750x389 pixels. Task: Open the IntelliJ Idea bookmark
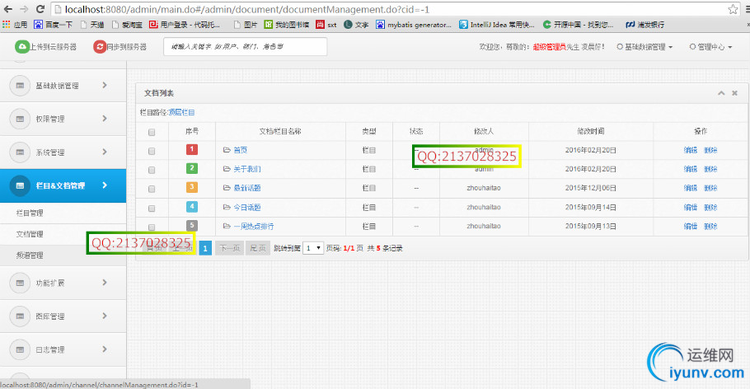coord(496,24)
